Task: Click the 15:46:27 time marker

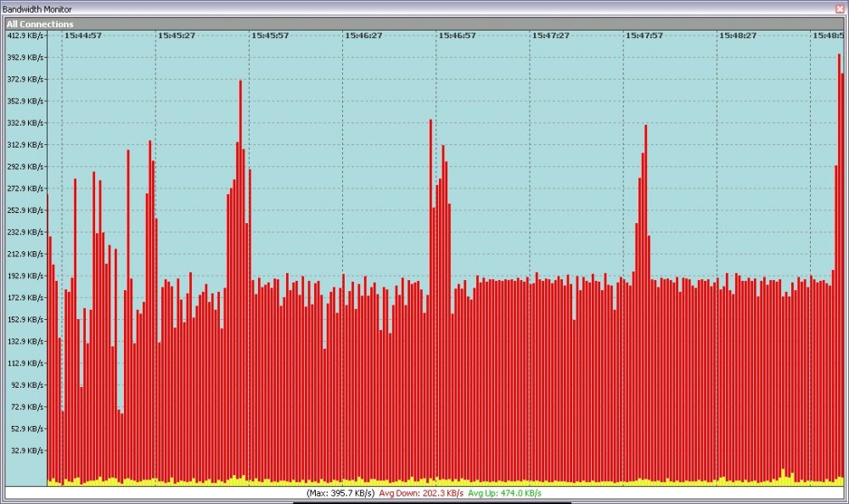Action: 363,36
